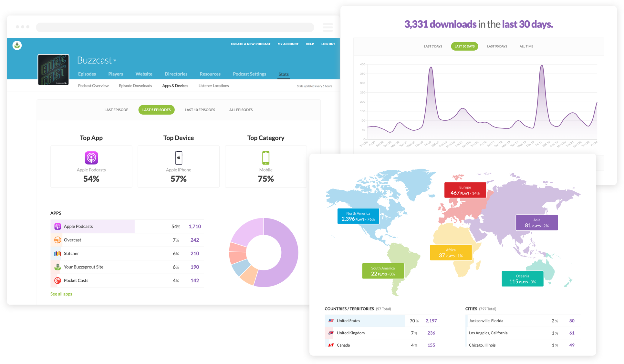Select Last 7 Days range

coord(433,46)
